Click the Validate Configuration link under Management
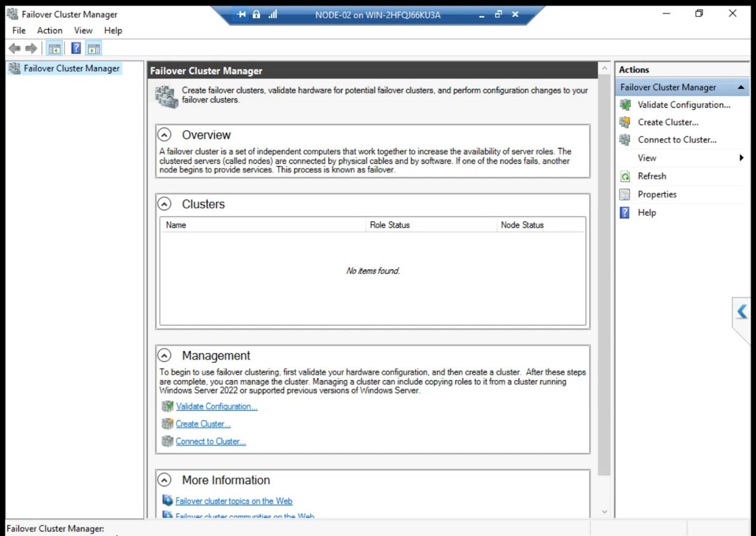The image size is (756, 536). click(x=217, y=406)
